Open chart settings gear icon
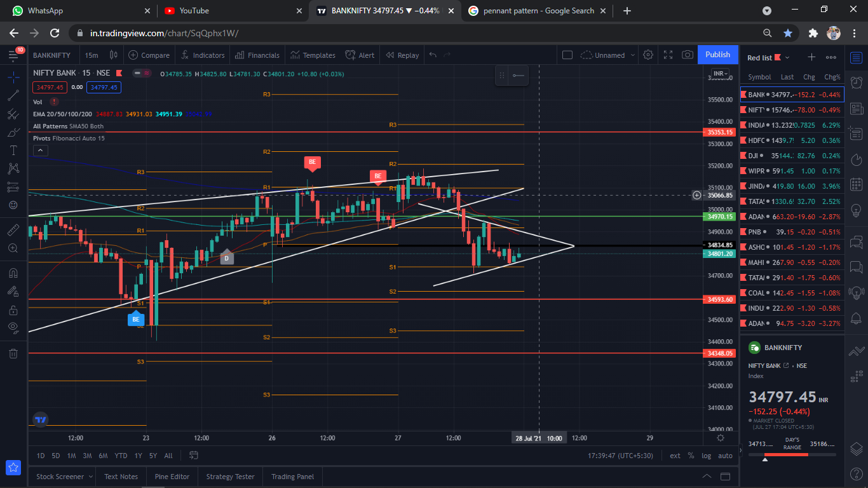The image size is (868, 488). click(648, 55)
